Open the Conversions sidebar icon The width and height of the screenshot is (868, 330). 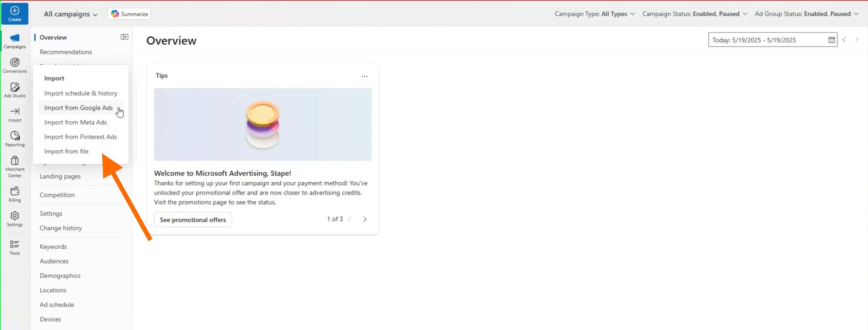(x=14, y=63)
